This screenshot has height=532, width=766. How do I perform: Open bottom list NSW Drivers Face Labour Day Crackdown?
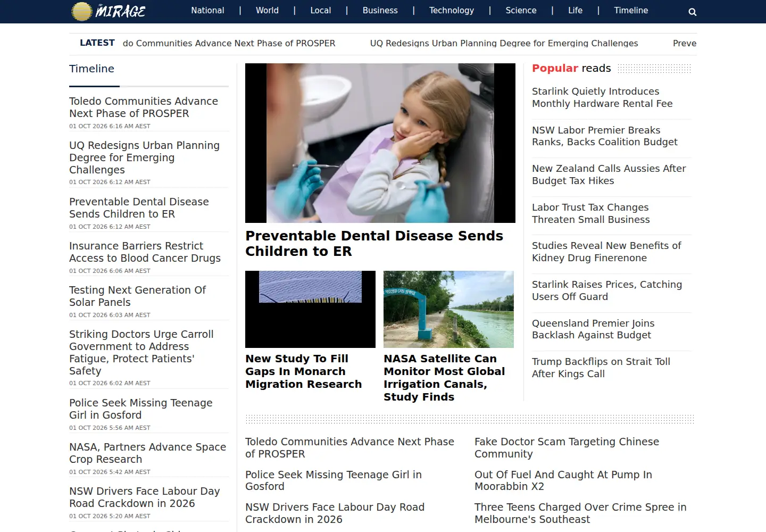pos(335,513)
